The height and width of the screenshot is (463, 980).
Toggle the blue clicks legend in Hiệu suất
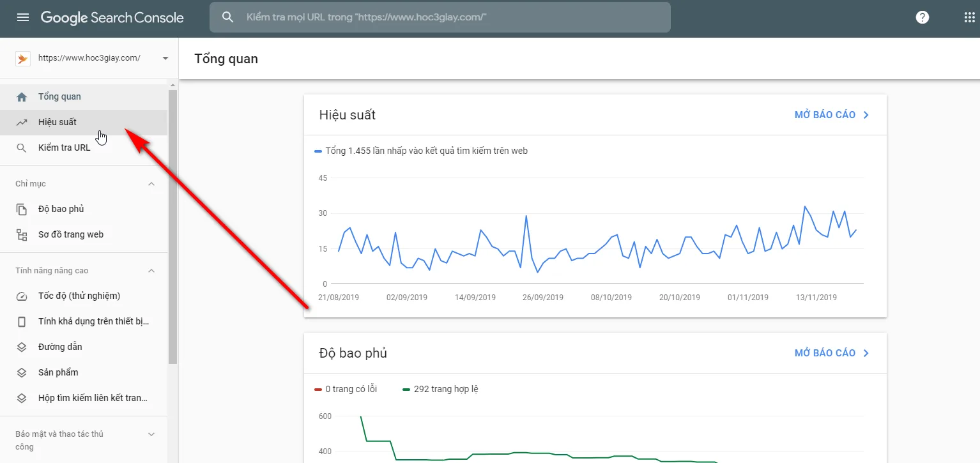[421, 151]
